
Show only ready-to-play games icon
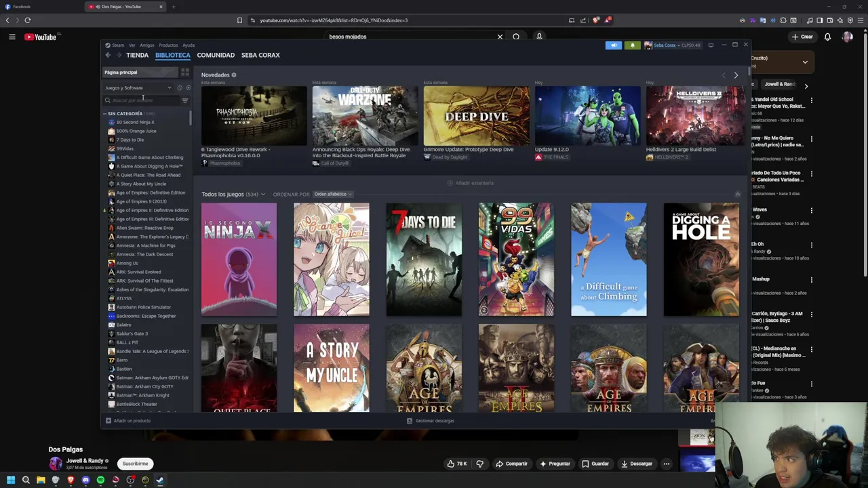pyautogui.click(x=188, y=87)
